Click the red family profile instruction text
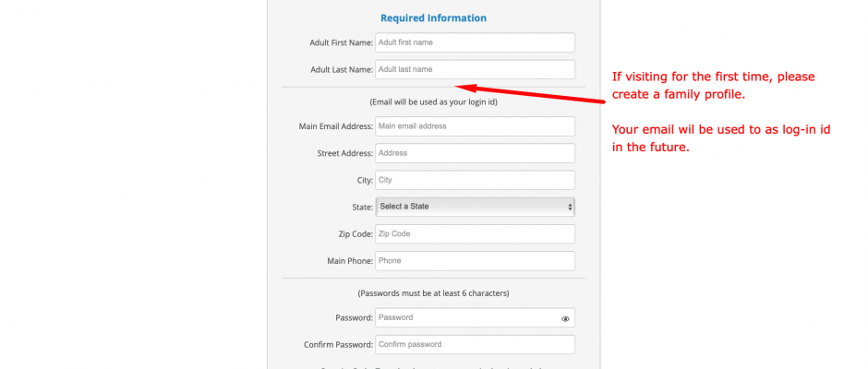This screenshot has height=369, width=868. 713,86
